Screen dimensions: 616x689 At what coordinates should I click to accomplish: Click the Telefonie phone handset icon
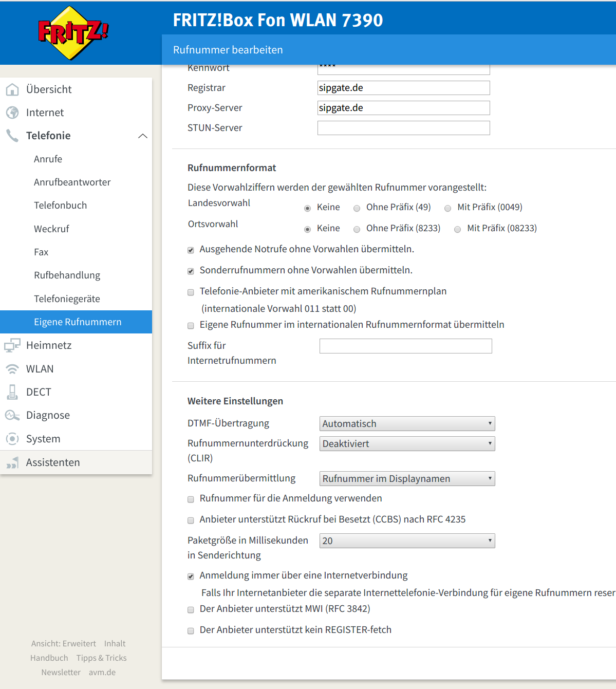(12, 136)
